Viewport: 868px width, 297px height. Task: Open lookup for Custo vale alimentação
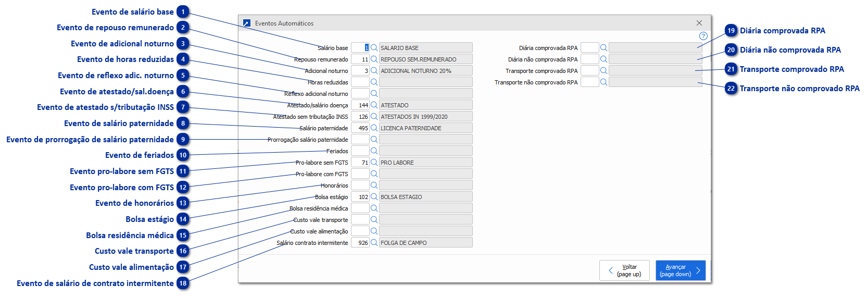[x=374, y=231]
